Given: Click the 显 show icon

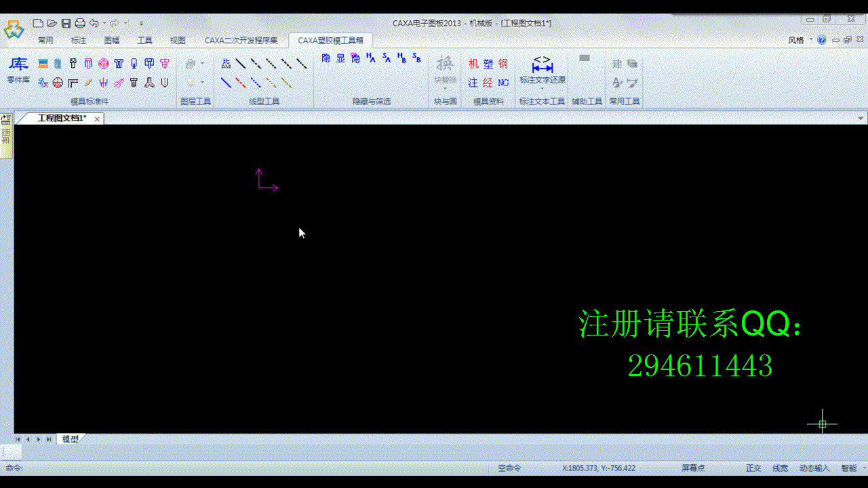Looking at the screenshot, I should [x=341, y=58].
